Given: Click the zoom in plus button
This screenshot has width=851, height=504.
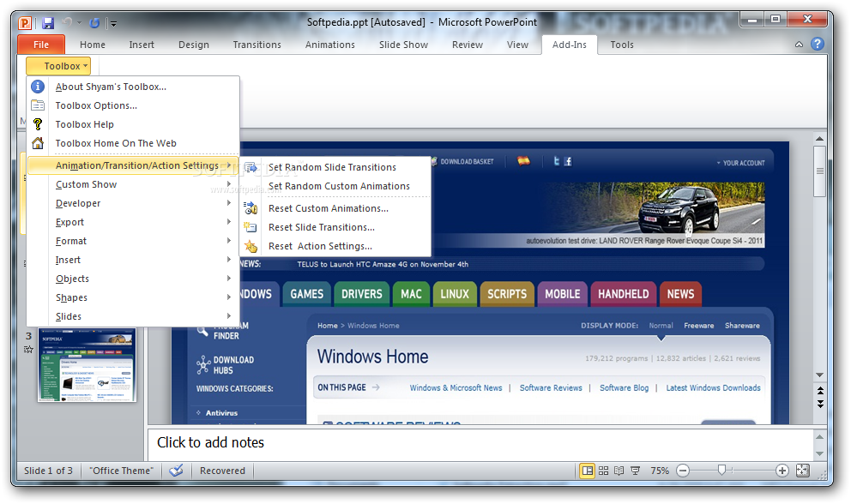Looking at the screenshot, I should tap(782, 471).
